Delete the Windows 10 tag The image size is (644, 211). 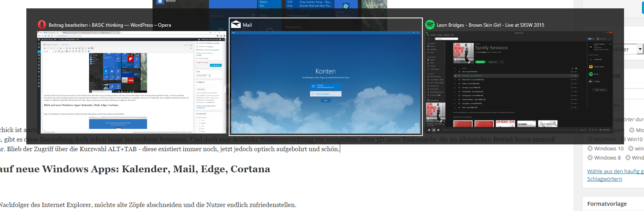click(x=590, y=148)
